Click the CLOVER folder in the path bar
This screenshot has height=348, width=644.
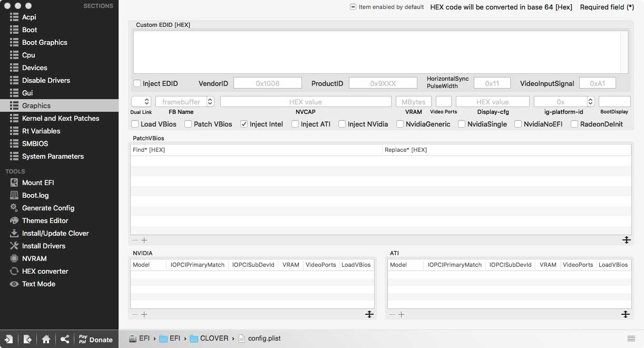209,338
